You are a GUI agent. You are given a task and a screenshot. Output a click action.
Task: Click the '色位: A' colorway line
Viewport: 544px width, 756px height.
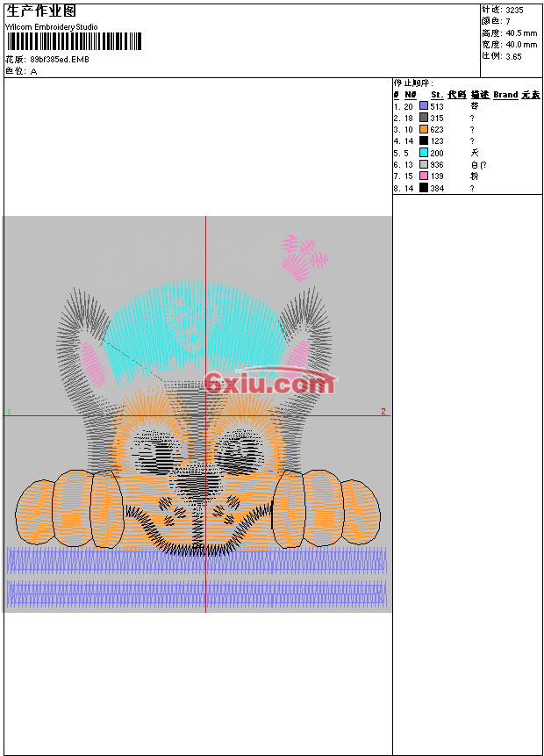point(21,71)
